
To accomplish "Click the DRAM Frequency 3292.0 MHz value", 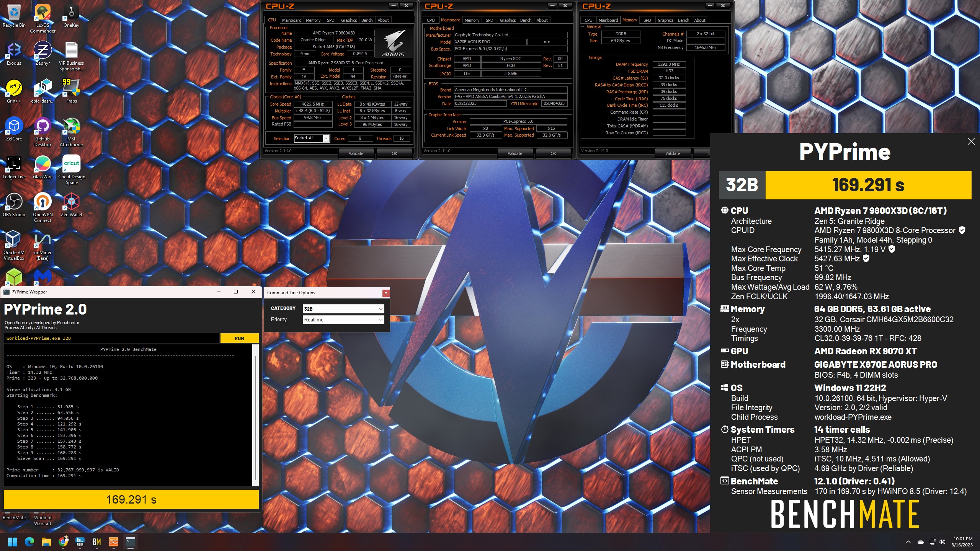I will (x=669, y=64).
